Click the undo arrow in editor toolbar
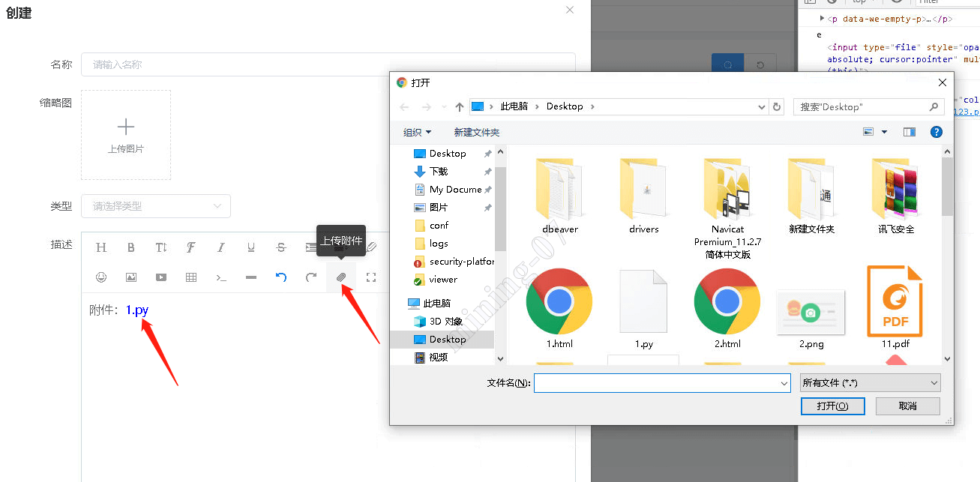The height and width of the screenshot is (482, 980). (281, 277)
